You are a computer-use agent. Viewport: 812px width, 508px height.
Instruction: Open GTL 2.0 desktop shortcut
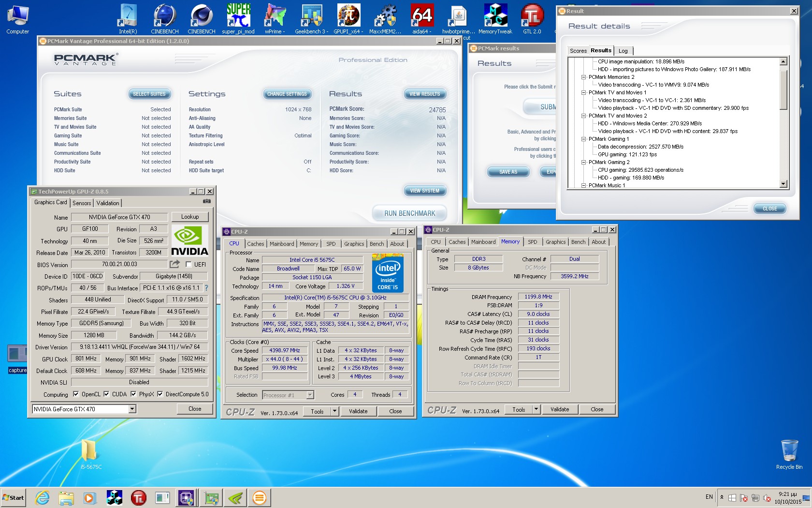pyautogui.click(x=532, y=19)
